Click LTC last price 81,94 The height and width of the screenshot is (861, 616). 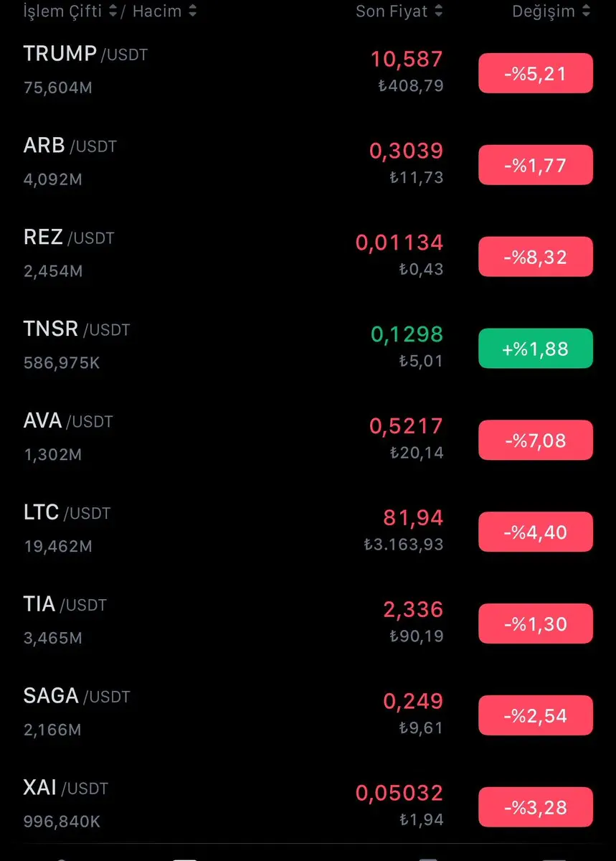(413, 517)
